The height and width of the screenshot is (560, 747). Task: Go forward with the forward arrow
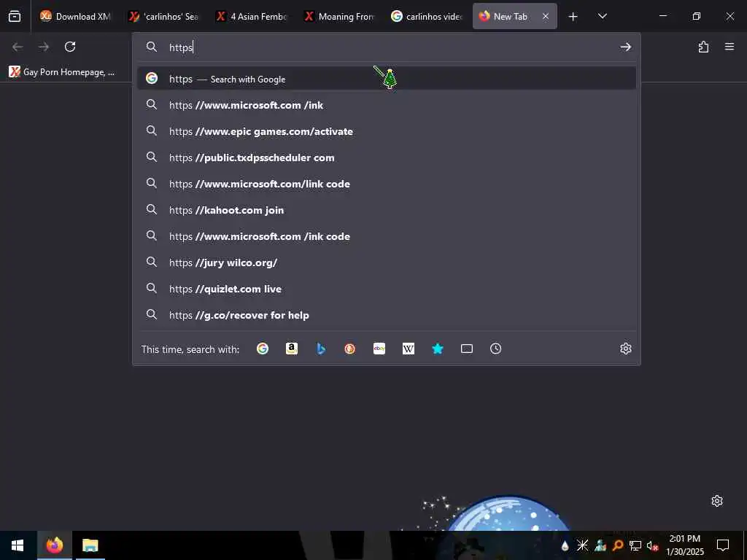pos(44,47)
